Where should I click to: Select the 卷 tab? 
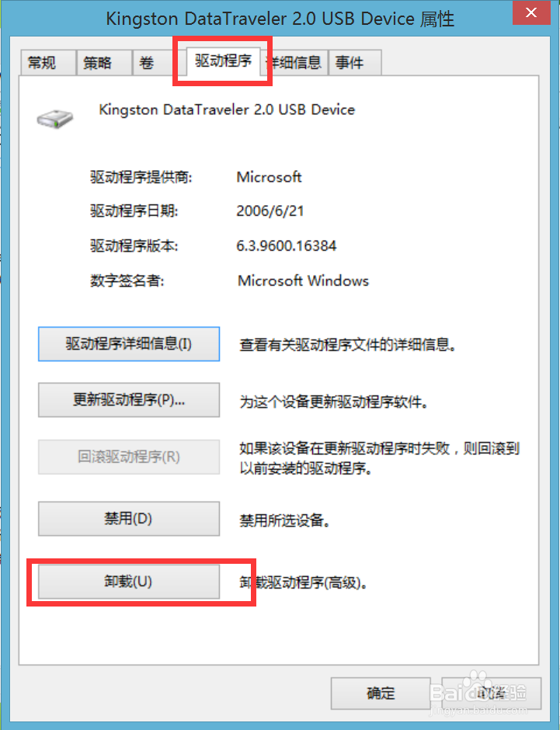154,62
